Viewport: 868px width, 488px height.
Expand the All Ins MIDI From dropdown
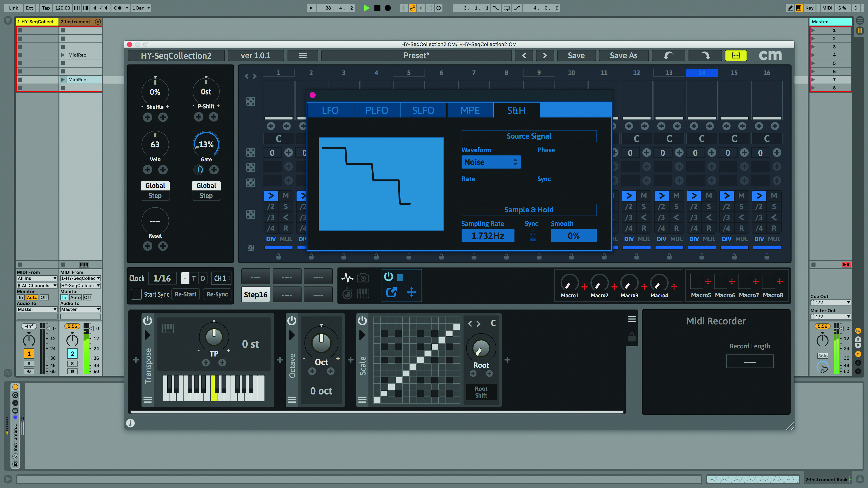tap(37, 278)
